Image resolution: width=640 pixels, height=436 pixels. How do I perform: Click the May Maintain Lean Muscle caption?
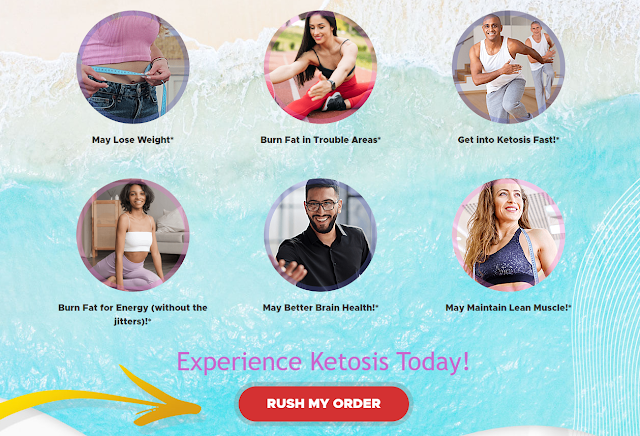pyautogui.click(x=508, y=308)
